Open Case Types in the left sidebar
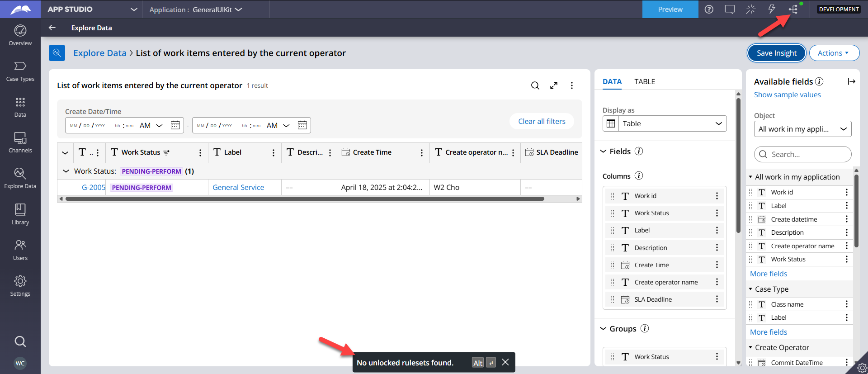 [20, 71]
